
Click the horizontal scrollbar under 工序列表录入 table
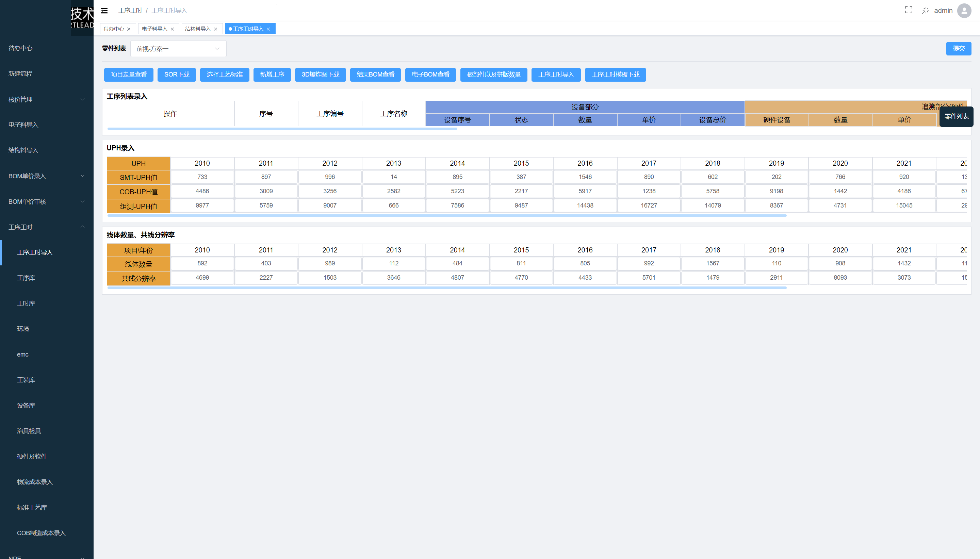(x=282, y=129)
